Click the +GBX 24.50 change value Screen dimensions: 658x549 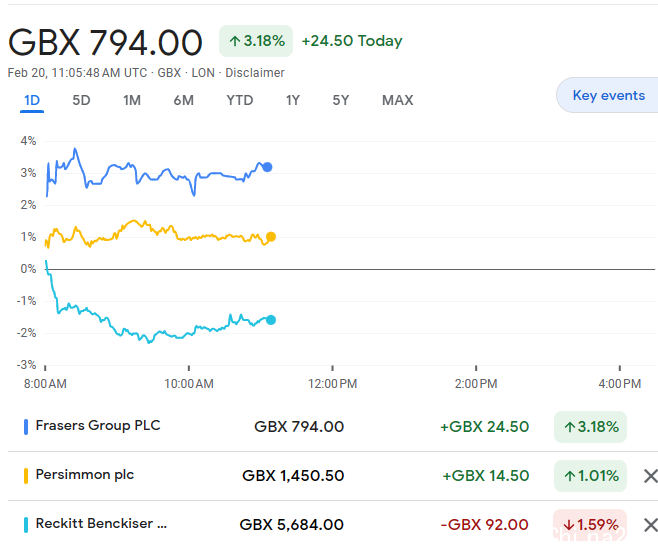click(485, 427)
